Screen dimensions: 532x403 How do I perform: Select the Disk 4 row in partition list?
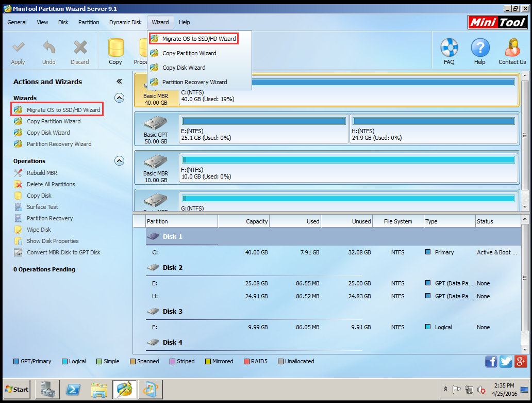(334, 342)
